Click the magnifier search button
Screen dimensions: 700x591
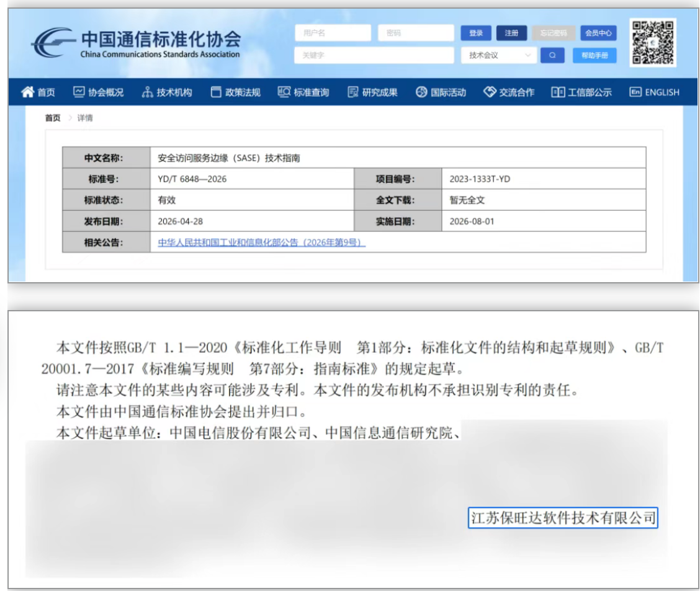(x=552, y=55)
